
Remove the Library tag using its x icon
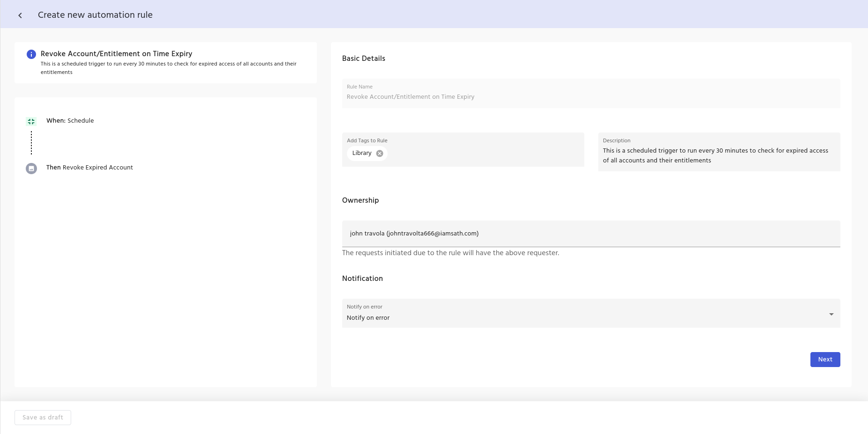coord(380,154)
